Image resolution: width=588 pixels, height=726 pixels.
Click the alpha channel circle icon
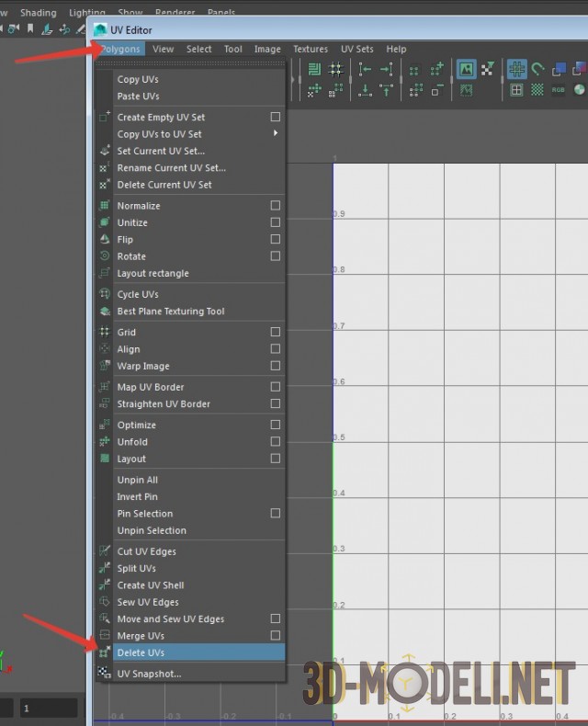[x=579, y=90]
